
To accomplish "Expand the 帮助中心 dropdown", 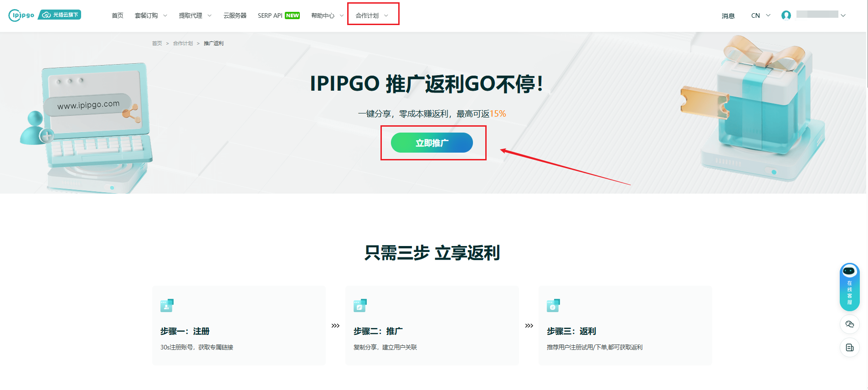I will click(327, 15).
